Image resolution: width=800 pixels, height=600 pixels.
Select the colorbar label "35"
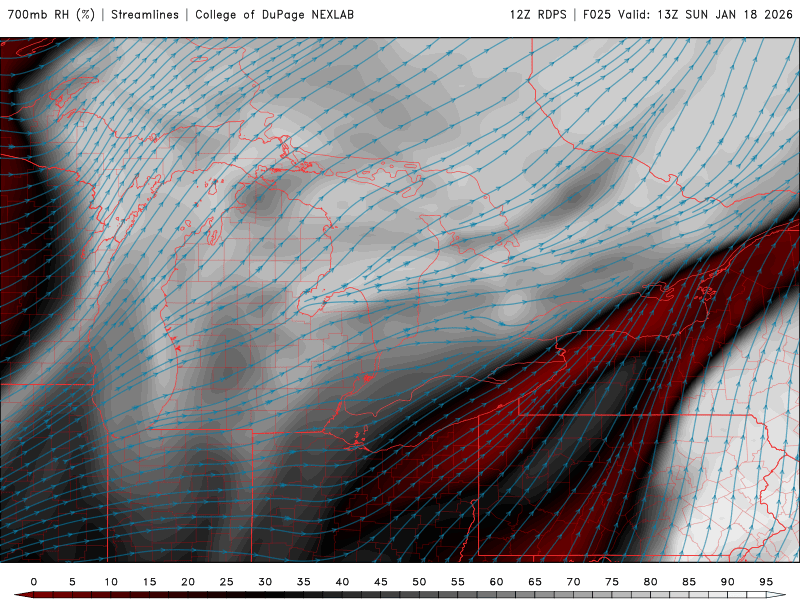(x=304, y=582)
